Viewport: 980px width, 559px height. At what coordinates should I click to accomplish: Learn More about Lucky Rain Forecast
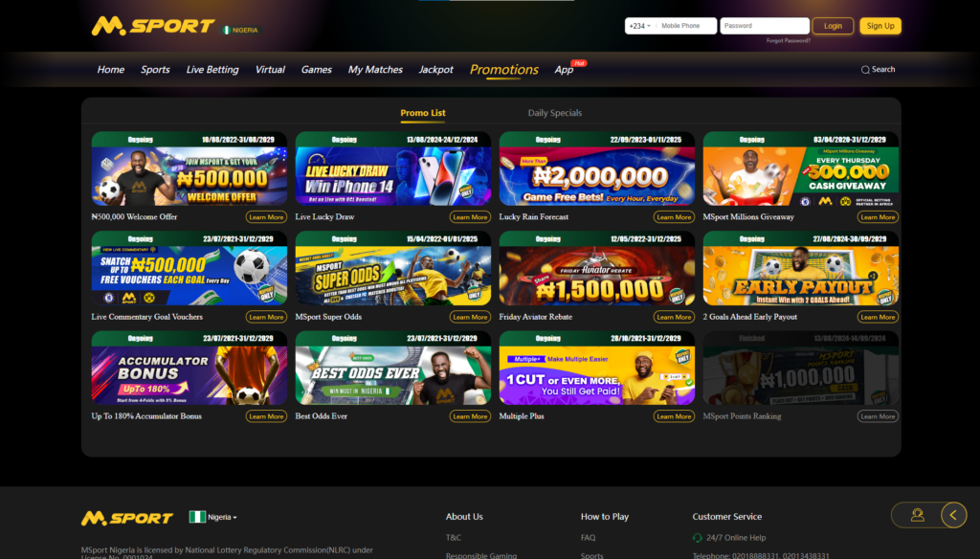point(674,217)
